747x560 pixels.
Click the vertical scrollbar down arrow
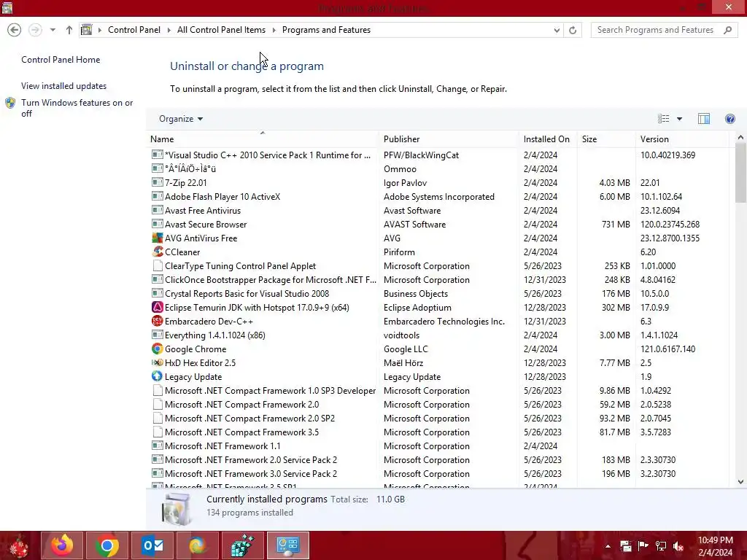click(x=740, y=482)
